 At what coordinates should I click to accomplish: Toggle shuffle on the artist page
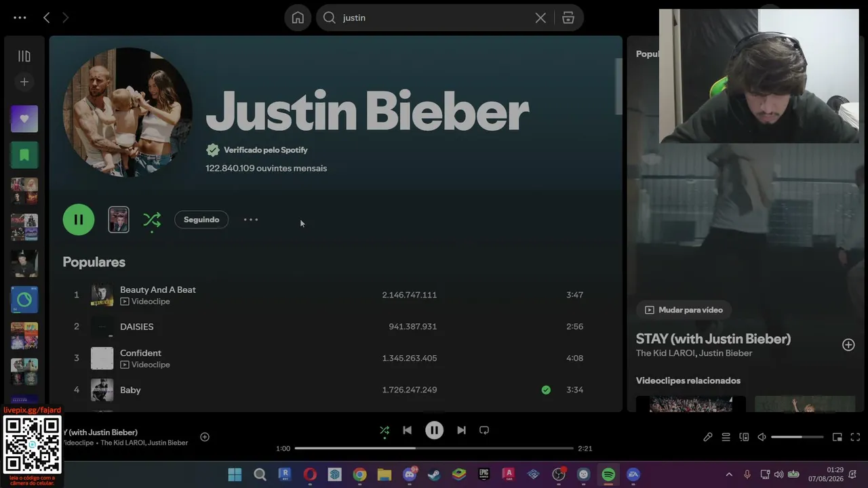(x=152, y=220)
